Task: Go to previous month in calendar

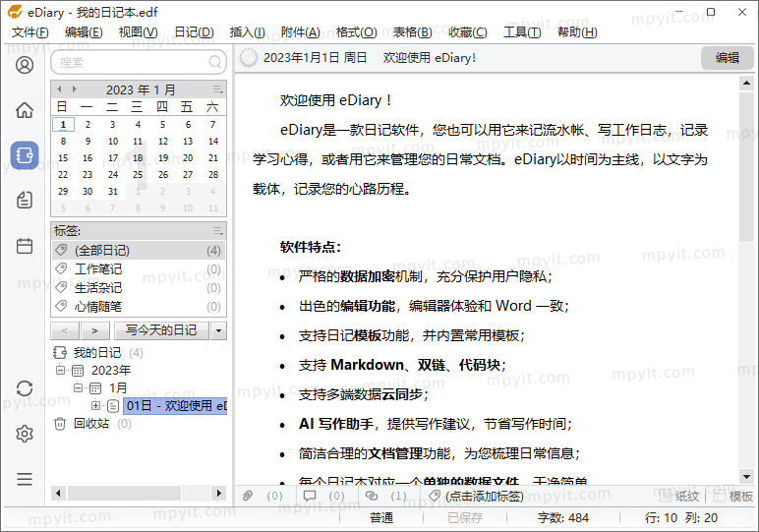Action: click(x=59, y=89)
